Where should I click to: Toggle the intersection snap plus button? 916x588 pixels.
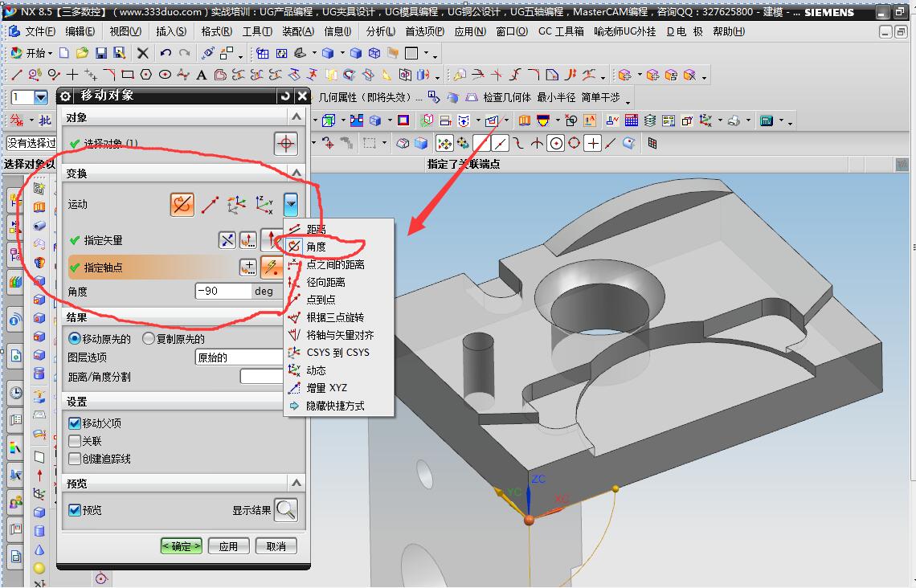point(593,143)
